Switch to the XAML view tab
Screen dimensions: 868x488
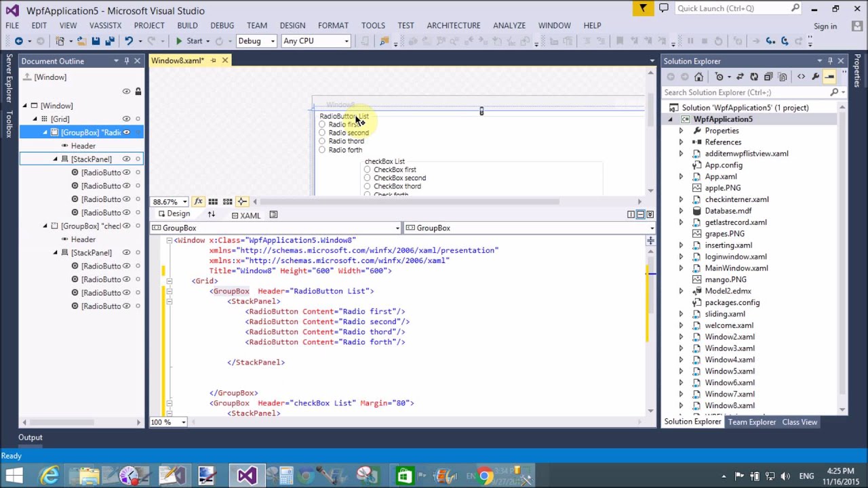coord(245,215)
